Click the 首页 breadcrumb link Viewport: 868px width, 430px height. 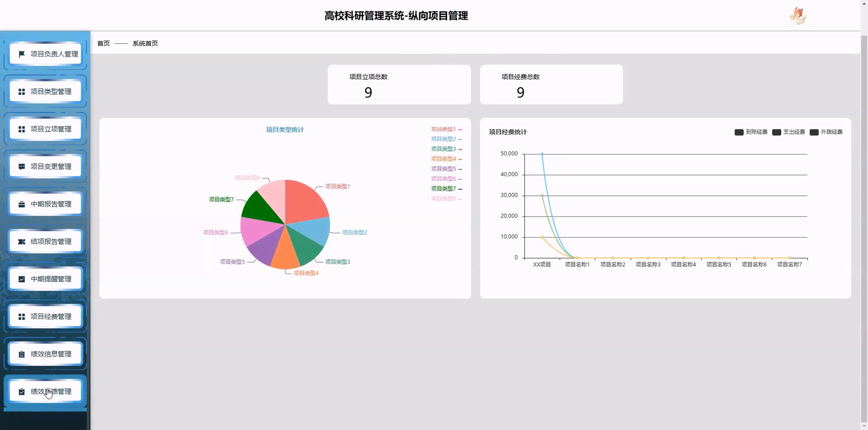[x=104, y=44]
